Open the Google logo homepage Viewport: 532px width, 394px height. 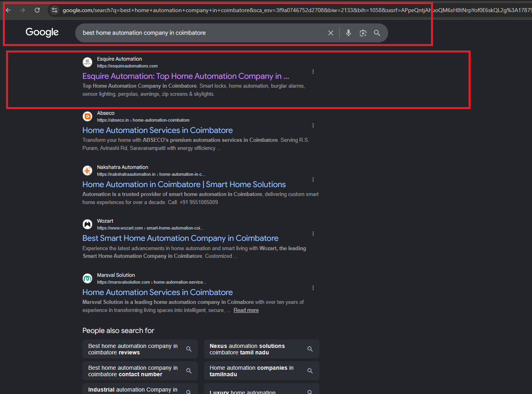(42, 32)
